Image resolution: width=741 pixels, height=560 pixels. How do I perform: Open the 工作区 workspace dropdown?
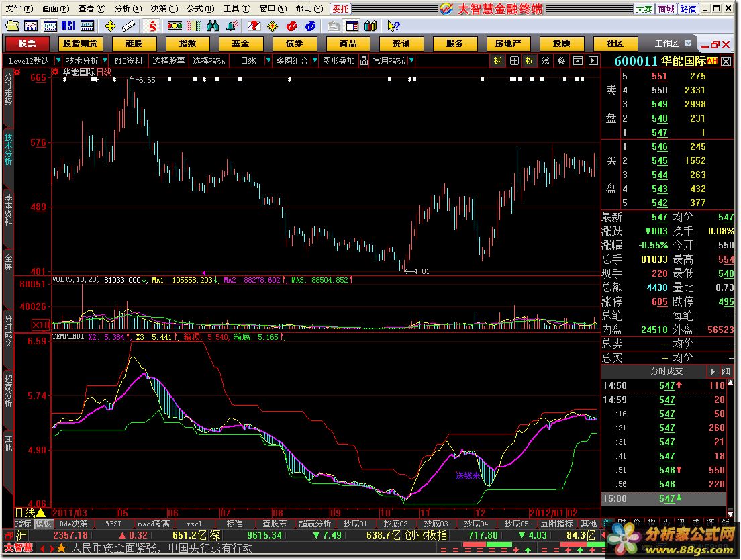click(688, 44)
